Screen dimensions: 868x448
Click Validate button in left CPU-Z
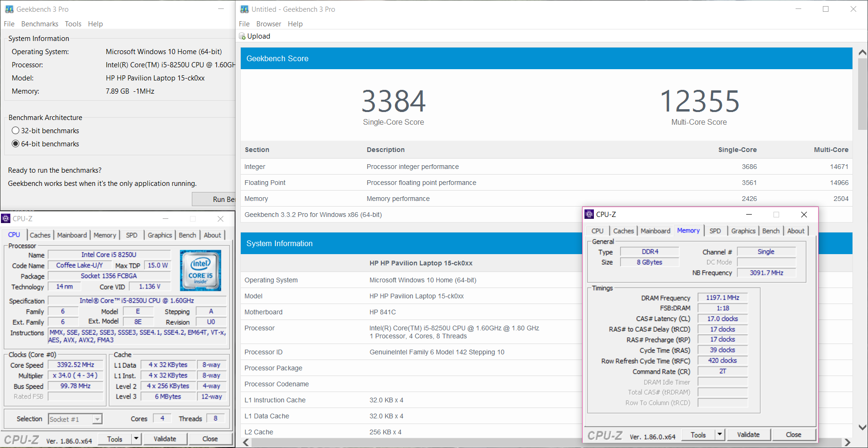coord(165,439)
